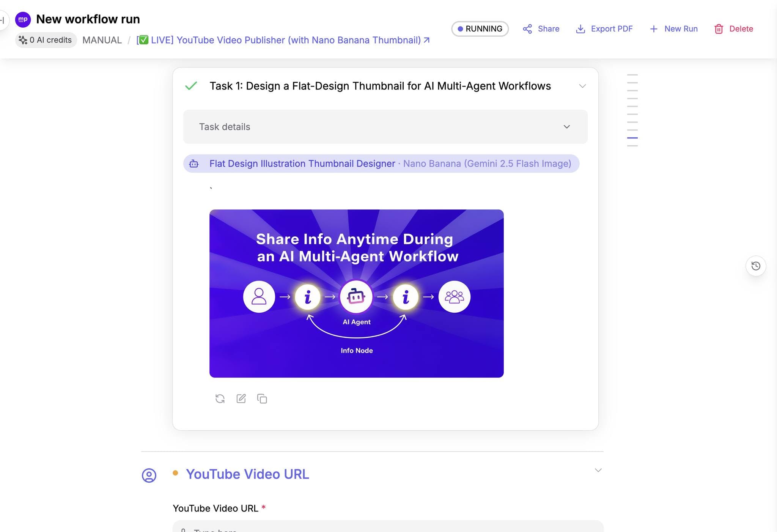The width and height of the screenshot is (777, 532).
Task: Click the robot agent icon in designer chip
Action: click(x=194, y=164)
